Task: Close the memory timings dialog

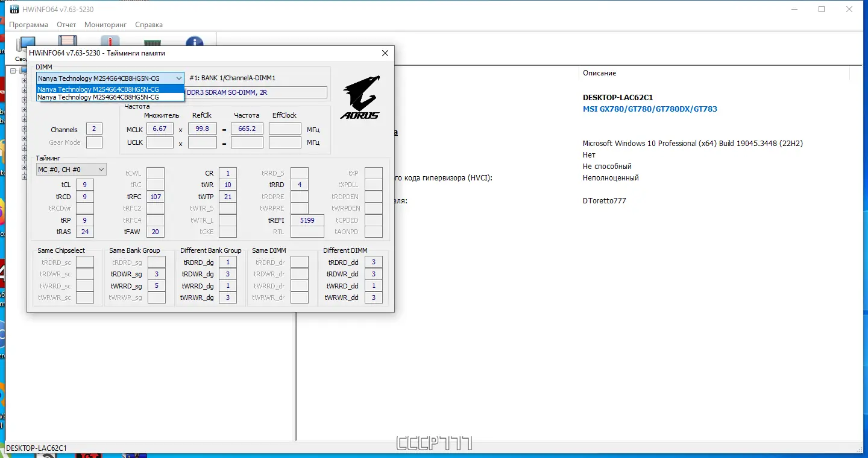Action: [x=385, y=53]
